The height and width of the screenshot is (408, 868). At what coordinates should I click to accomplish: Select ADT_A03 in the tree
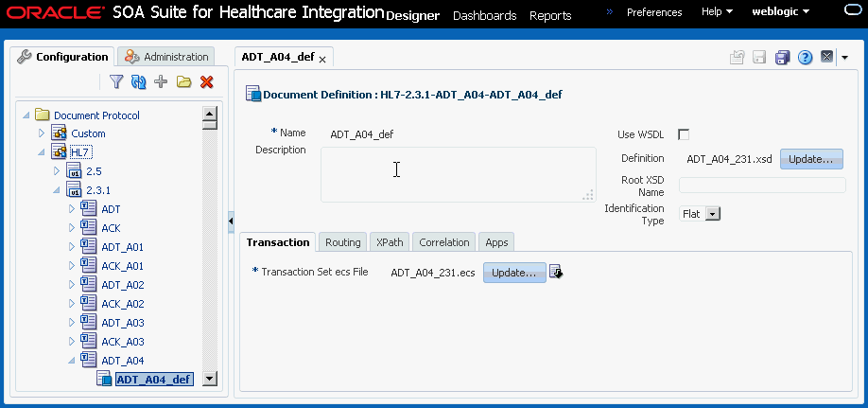click(x=122, y=323)
